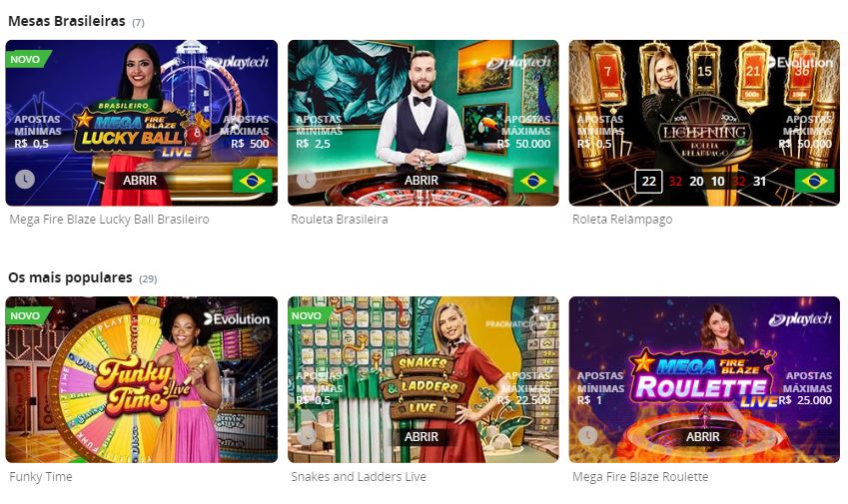Screen dimensions: 848x504
Task: Click the Rouleta Brasileira title text
Action: [x=339, y=220]
